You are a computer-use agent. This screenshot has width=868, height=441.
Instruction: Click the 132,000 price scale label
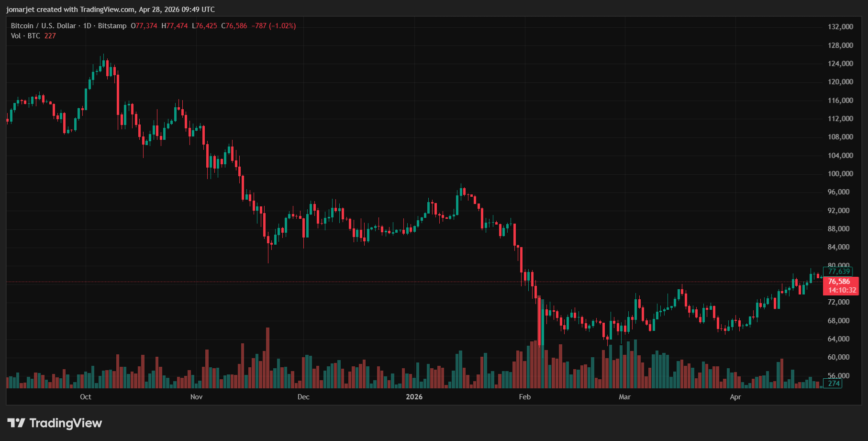pos(840,27)
